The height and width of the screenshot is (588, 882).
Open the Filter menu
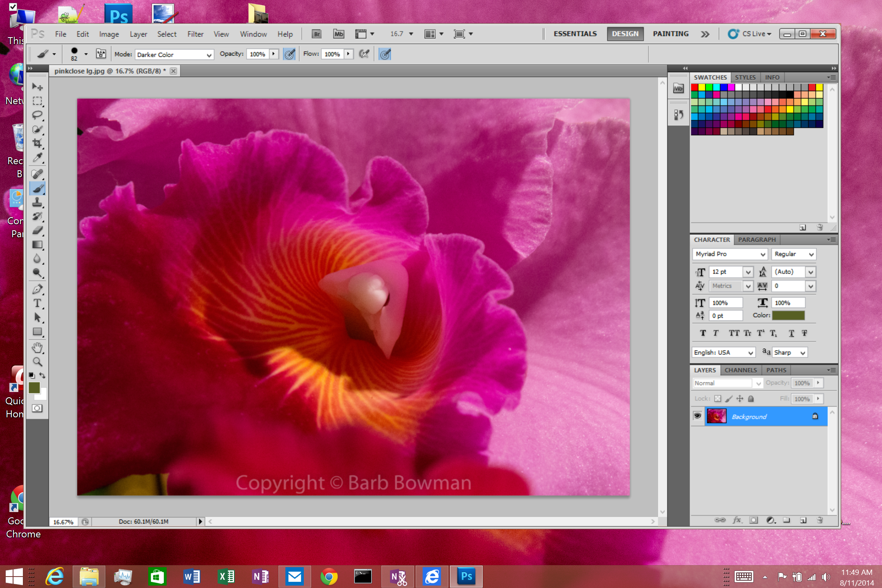[195, 34]
